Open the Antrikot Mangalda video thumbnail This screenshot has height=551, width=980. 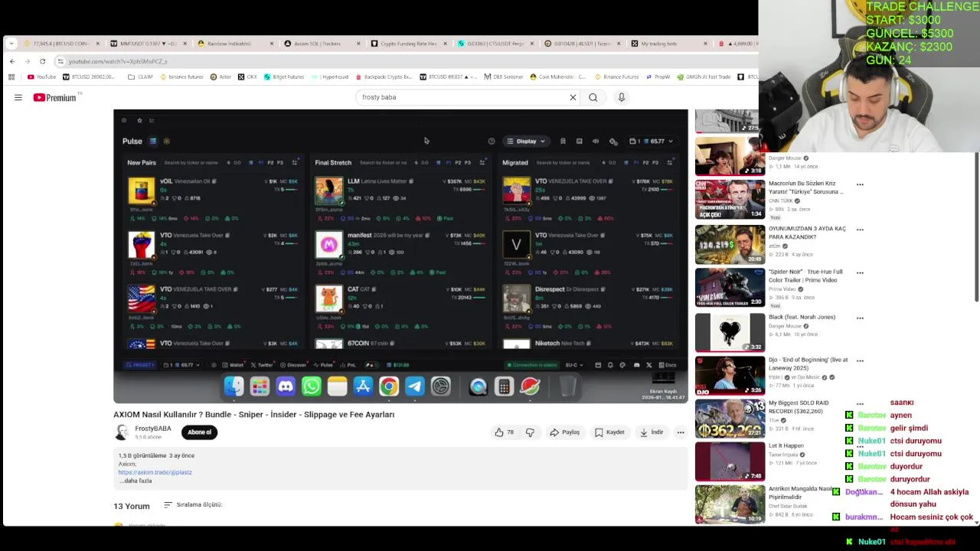[x=730, y=504]
